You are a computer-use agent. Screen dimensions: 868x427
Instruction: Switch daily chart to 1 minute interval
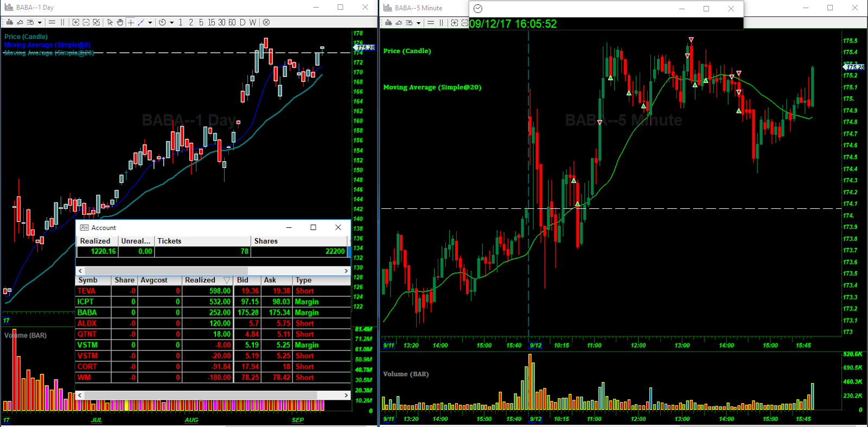pos(181,22)
